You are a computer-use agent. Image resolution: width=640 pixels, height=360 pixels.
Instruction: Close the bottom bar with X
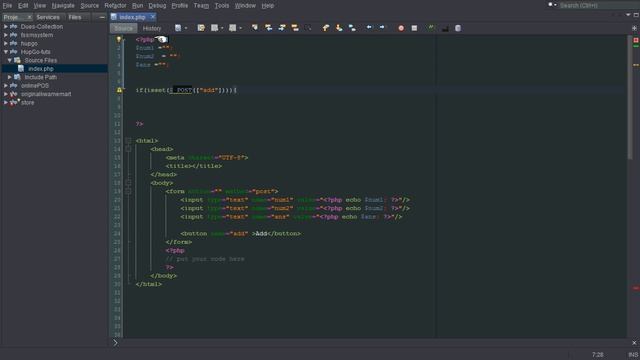634,343
